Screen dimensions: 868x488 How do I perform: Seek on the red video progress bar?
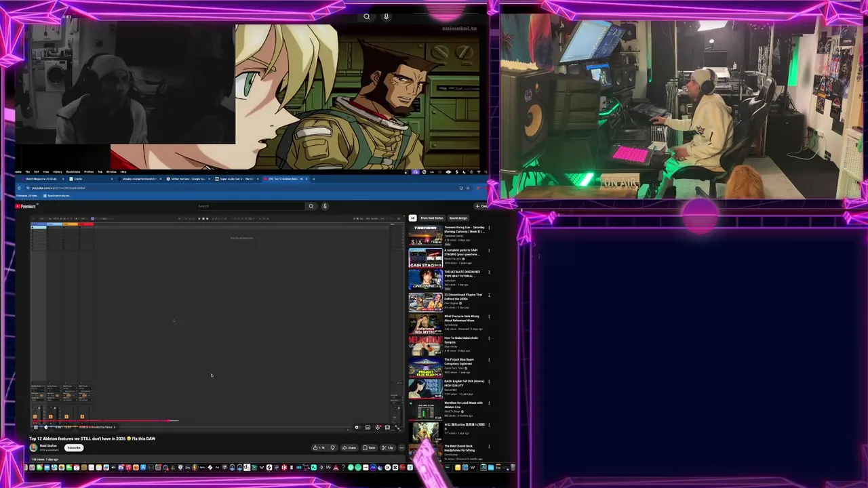pos(216,421)
